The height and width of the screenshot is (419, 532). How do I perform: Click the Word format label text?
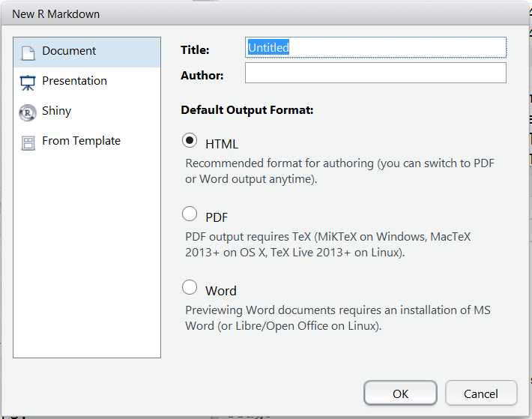pyautogui.click(x=221, y=291)
